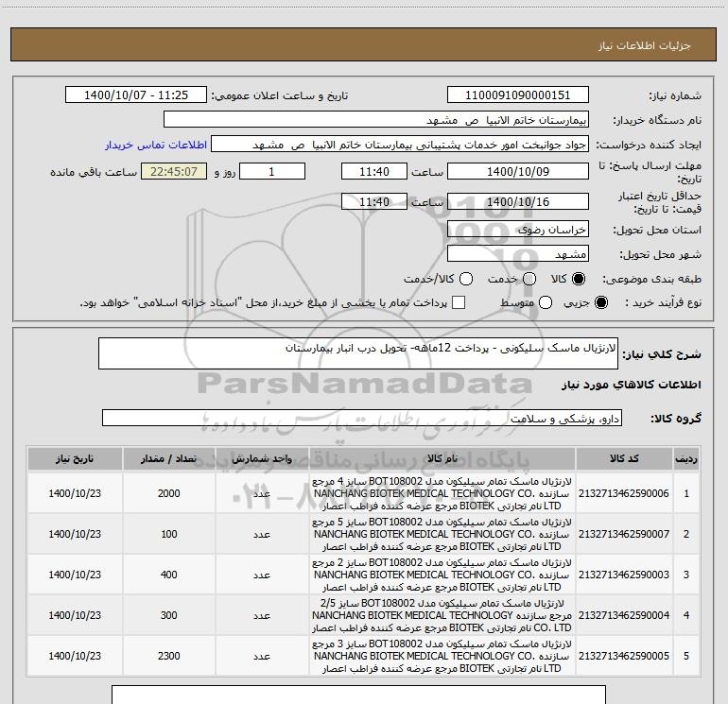Click the size 2/5 laryngeal mask product name
This screenshot has height=704, width=728.
(442, 615)
